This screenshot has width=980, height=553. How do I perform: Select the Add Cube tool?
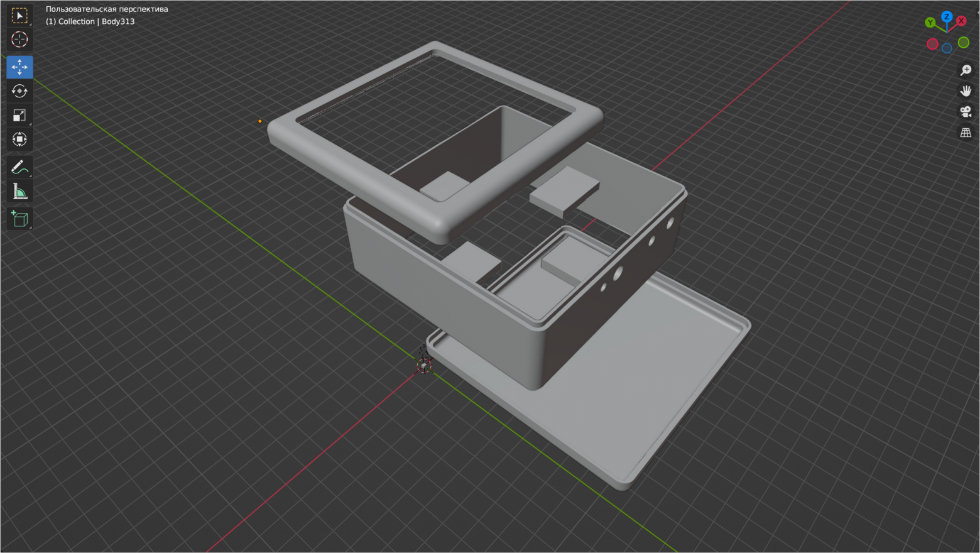tap(19, 219)
